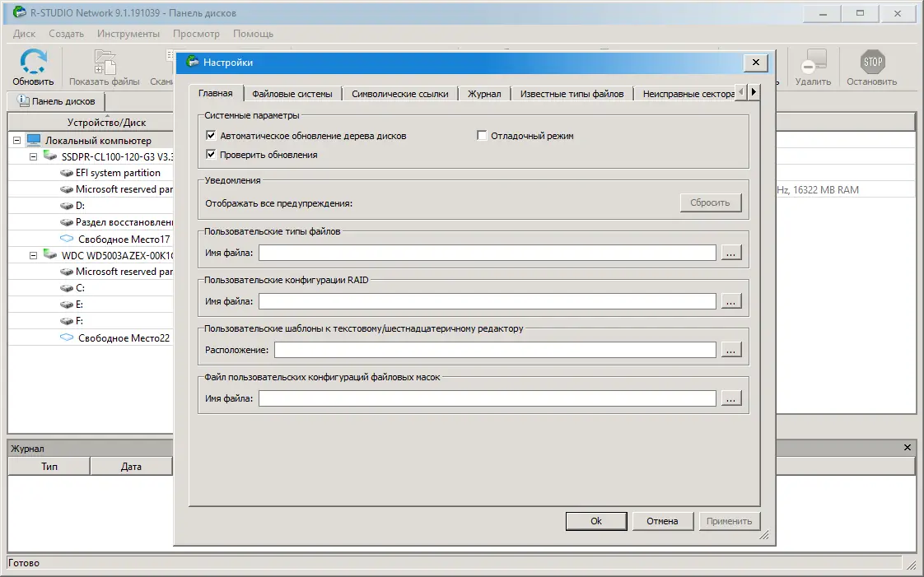The image size is (924, 577).
Task: Click the Остановить STOP toolbar icon
Action: (871, 62)
